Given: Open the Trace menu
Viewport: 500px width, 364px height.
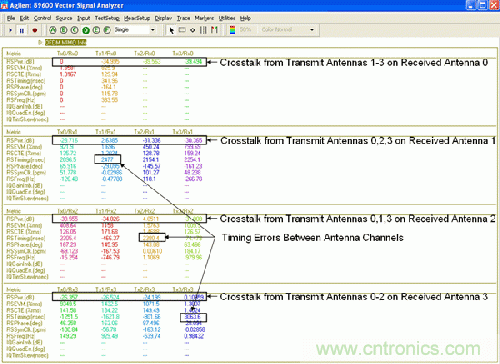Looking at the screenshot, I should (183, 18).
